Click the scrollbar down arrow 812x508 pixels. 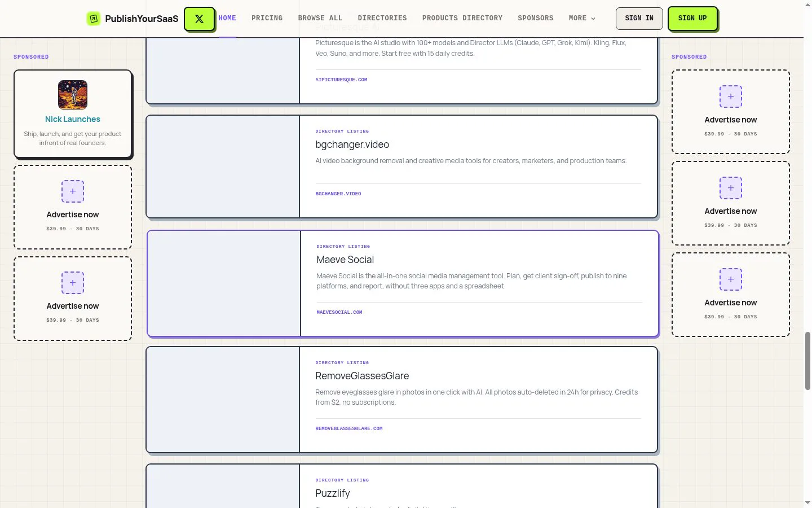(x=807, y=502)
